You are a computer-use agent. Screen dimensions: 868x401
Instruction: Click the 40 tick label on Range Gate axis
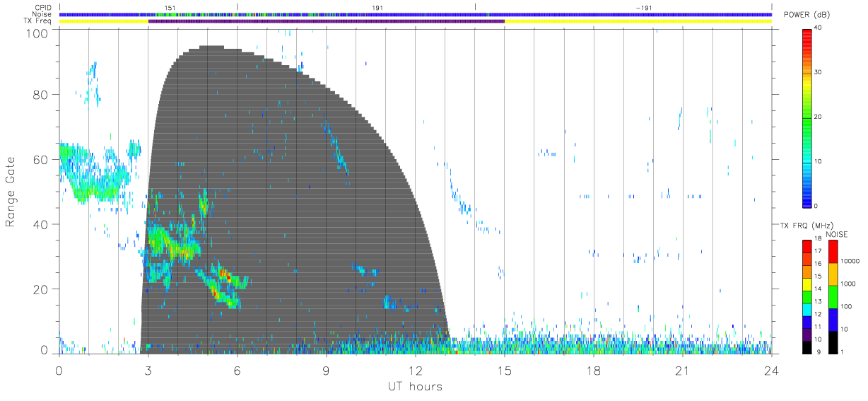40,225
